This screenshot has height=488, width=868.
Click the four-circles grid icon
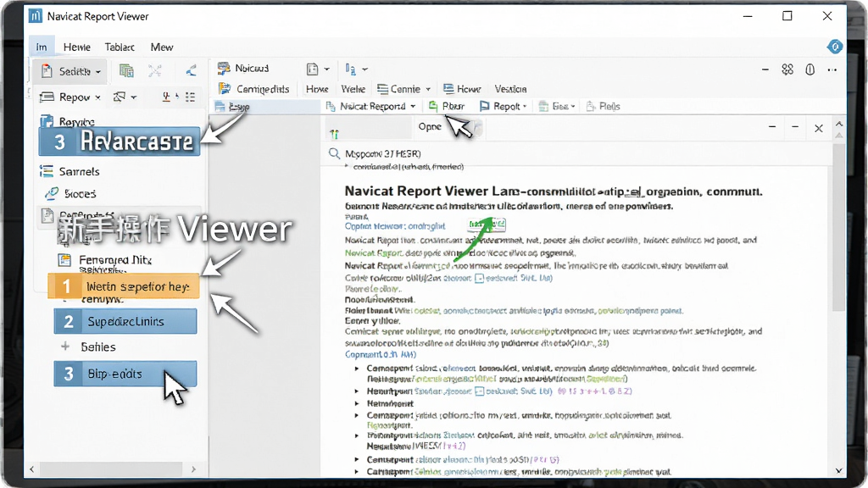(787, 69)
